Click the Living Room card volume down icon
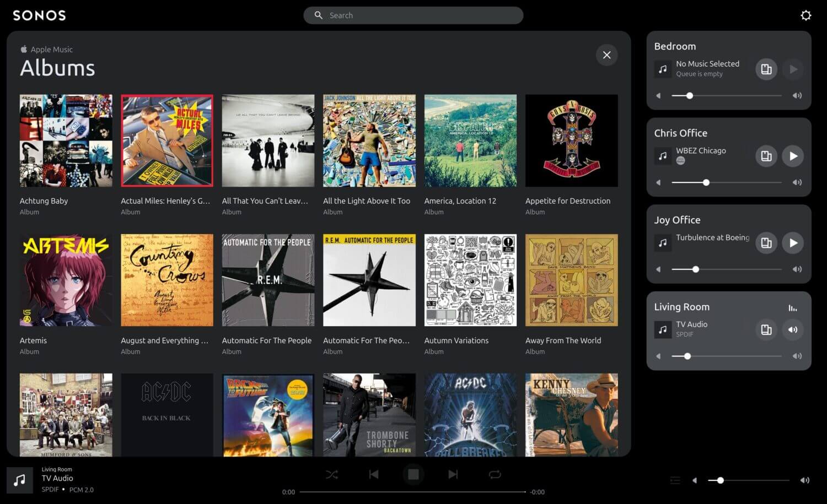The height and width of the screenshot is (504, 827). pyautogui.click(x=658, y=356)
